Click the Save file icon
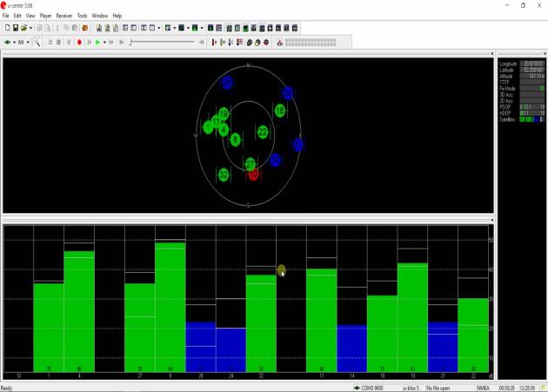 click(x=16, y=28)
